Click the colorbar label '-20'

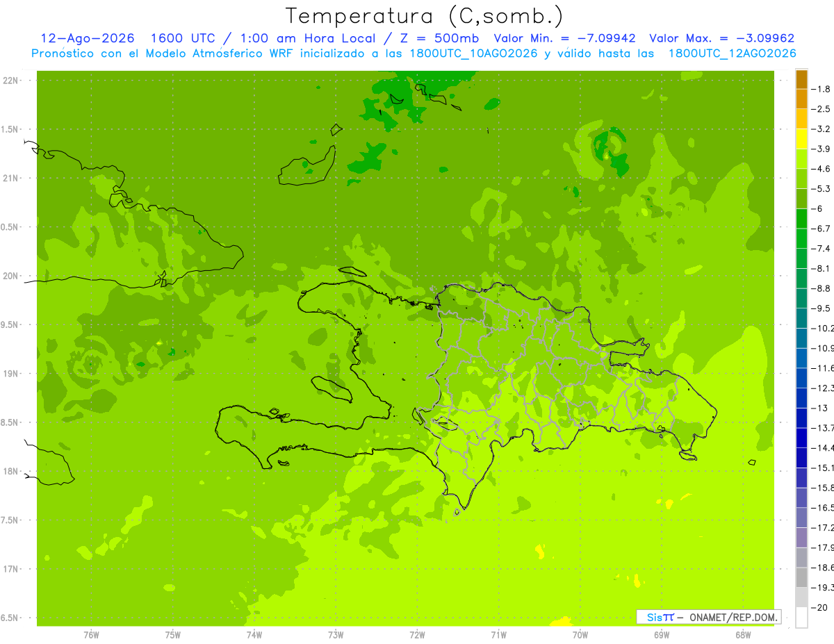click(x=819, y=607)
